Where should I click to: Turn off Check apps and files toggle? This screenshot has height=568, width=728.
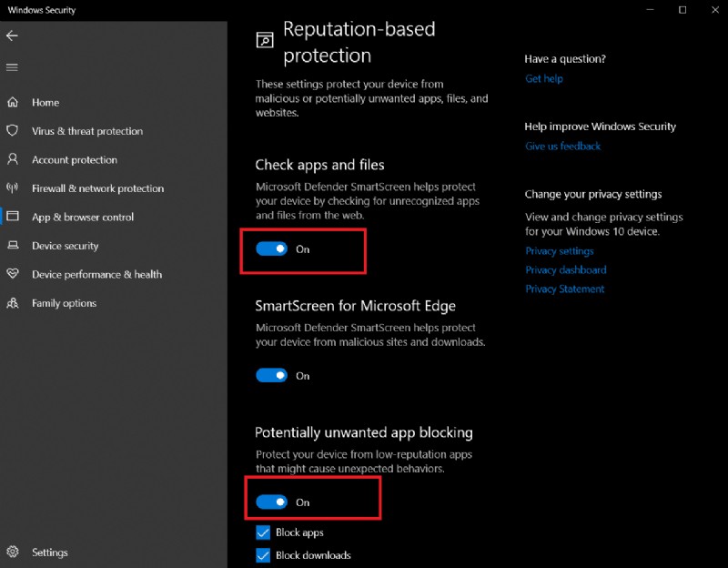(271, 248)
